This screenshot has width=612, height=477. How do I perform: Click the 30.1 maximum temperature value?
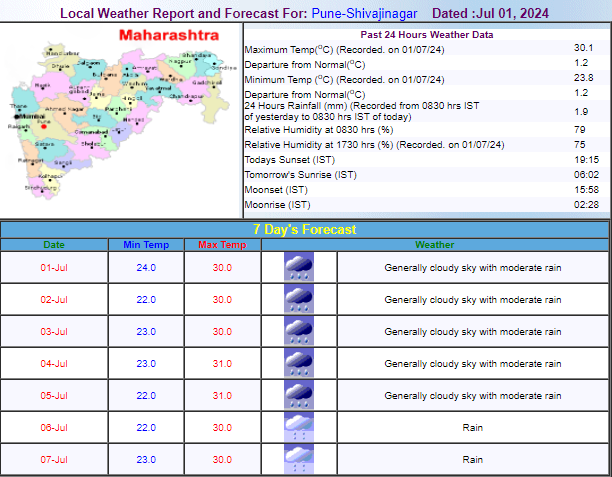(x=584, y=48)
